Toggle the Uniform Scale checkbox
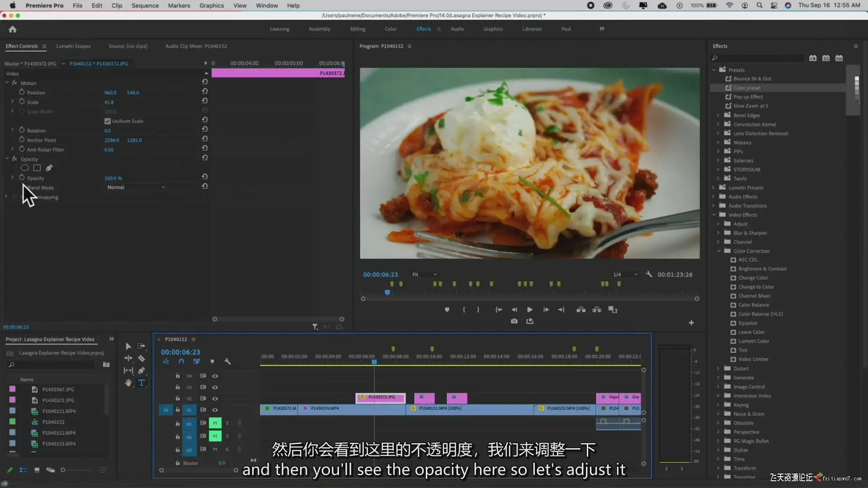 (108, 121)
